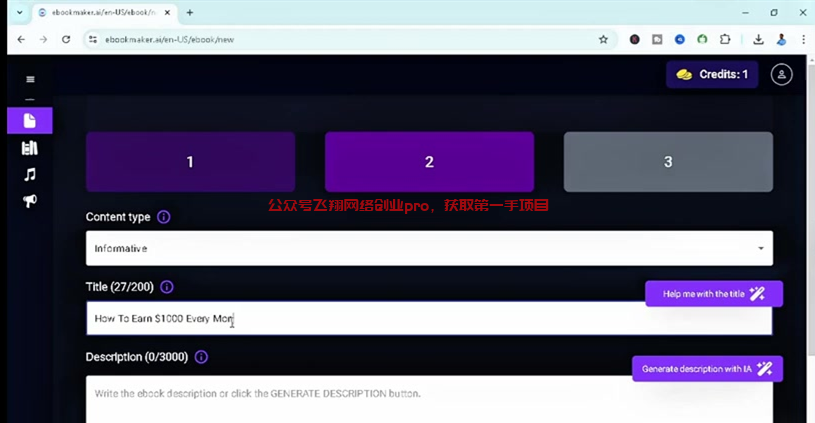Go to step 3 tab

coord(668,162)
